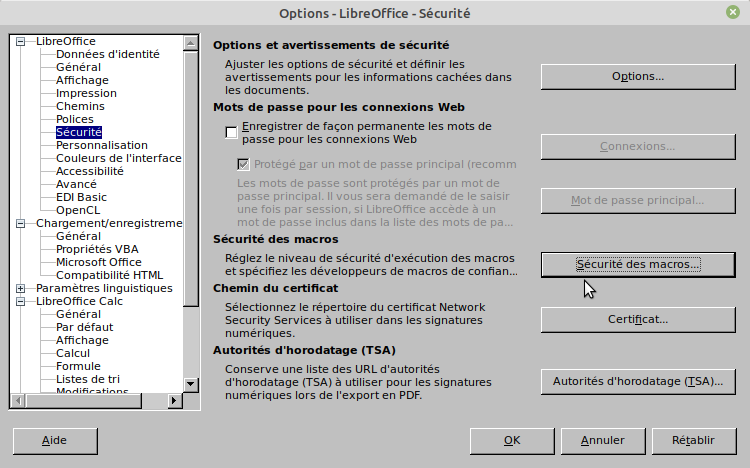Image resolution: width=750 pixels, height=468 pixels.
Task: Select Général under LibreOffice Calc
Action: 78,314
